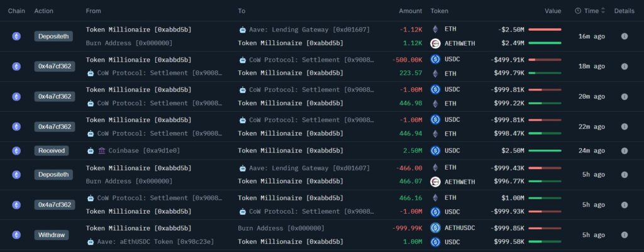Open Aave: aEthUSDC Token [0x98c23e] link
The width and height of the screenshot is (644, 252).
(x=156, y=242)
